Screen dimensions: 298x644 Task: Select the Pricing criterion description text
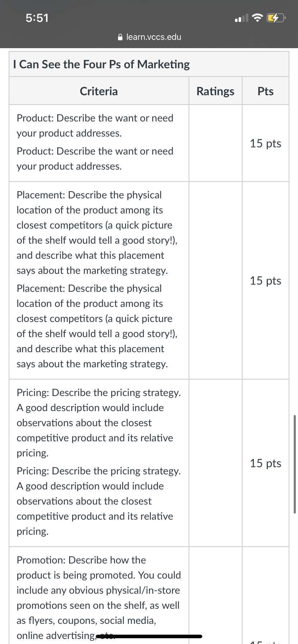coord(99,462)
